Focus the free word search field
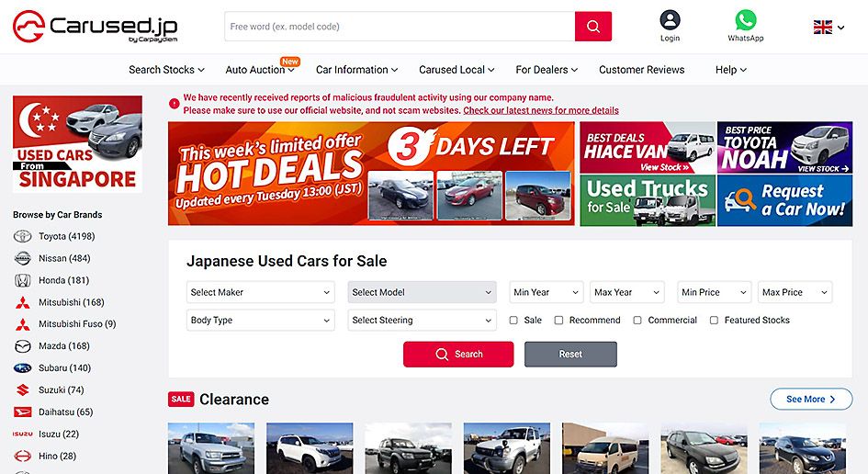 [400, 26]
